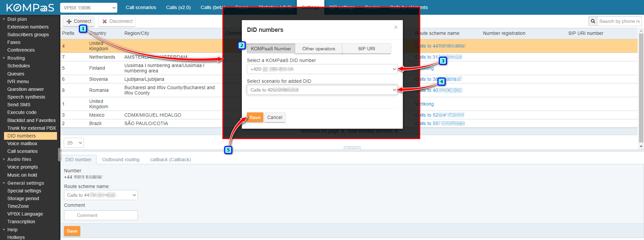The width and height of the screenshot is (644, 240).
Task: Click the Disconnect button
Action: (117, 21)
